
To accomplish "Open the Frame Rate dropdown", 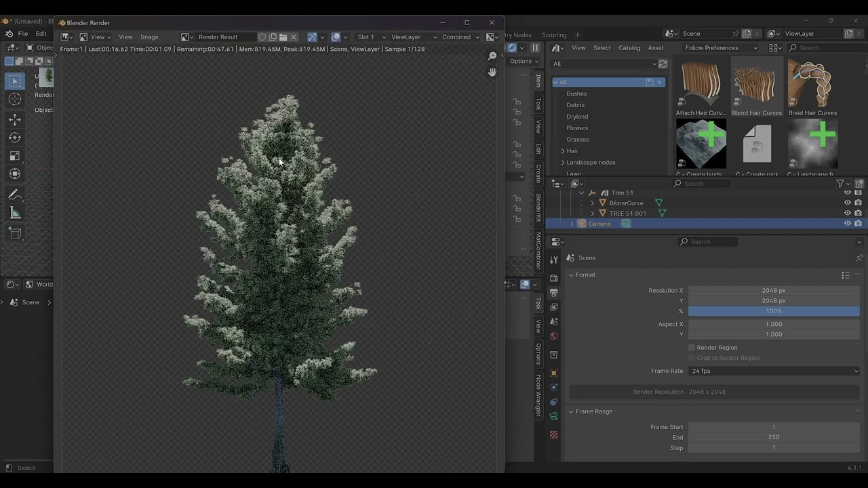I will [x=774, y=371].
